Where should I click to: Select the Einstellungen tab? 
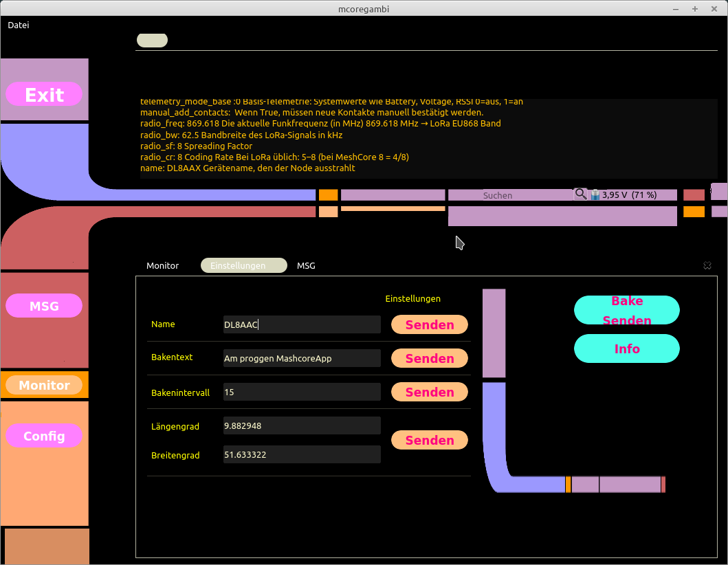point(243,265)
